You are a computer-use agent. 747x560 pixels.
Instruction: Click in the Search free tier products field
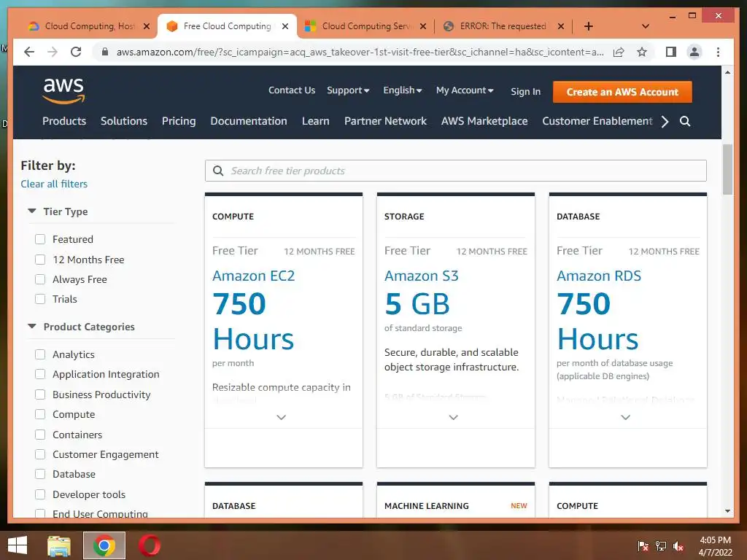pos(455,171)
